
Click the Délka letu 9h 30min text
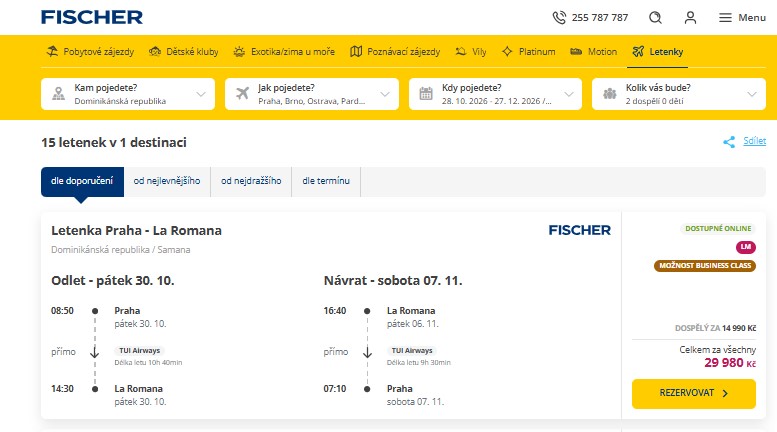click(419, 363)
